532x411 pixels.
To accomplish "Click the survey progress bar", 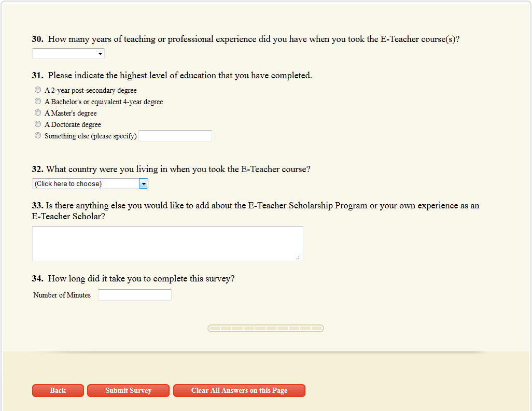I will click(265, 328).
